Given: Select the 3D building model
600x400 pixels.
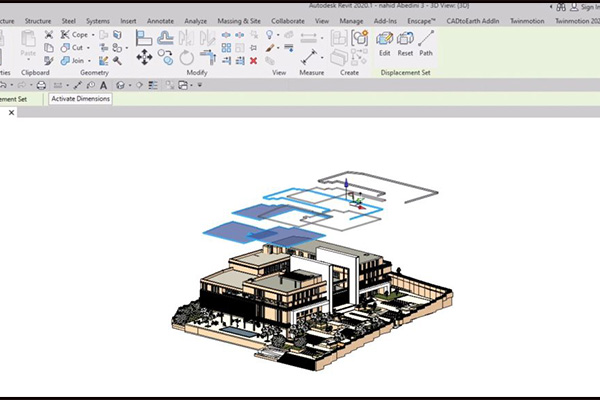Looking at the screenshot, I should (x=312, y=306).
